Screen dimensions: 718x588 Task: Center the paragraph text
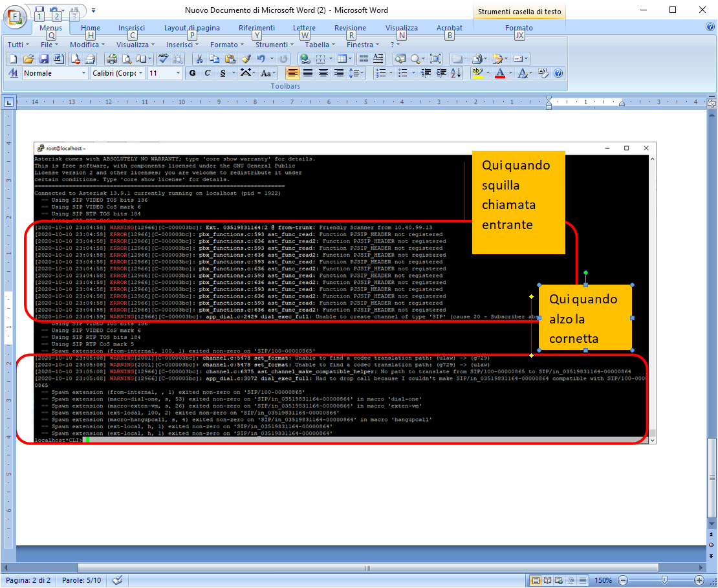[323, 73]
